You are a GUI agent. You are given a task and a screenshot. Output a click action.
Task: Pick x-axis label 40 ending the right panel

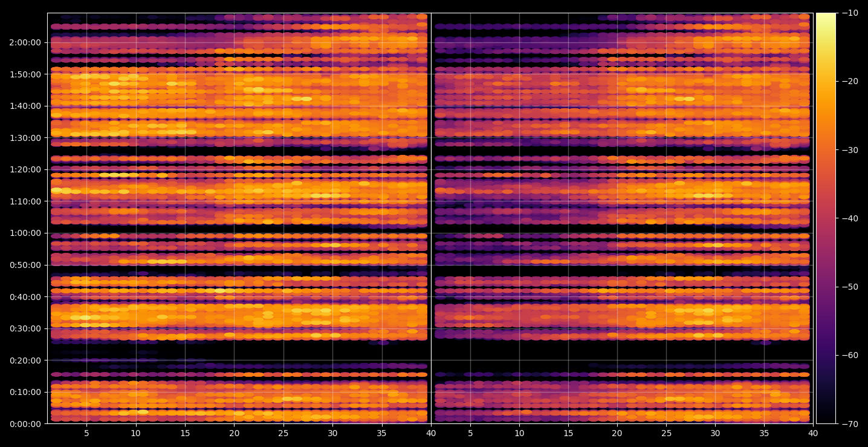tap(813, 434)
